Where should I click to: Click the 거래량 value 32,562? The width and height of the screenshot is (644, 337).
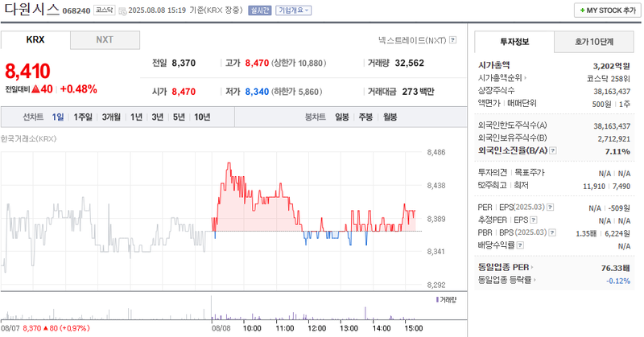[410, 63]
